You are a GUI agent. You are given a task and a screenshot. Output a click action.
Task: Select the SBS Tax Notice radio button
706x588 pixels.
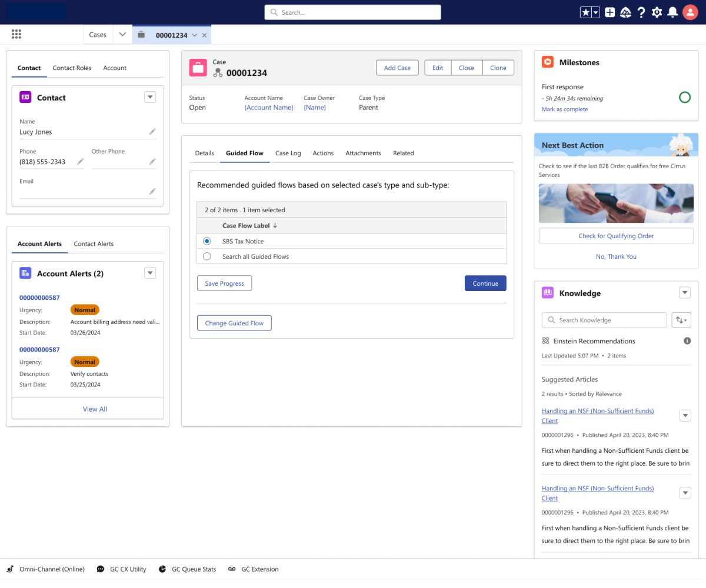(207, 241)
